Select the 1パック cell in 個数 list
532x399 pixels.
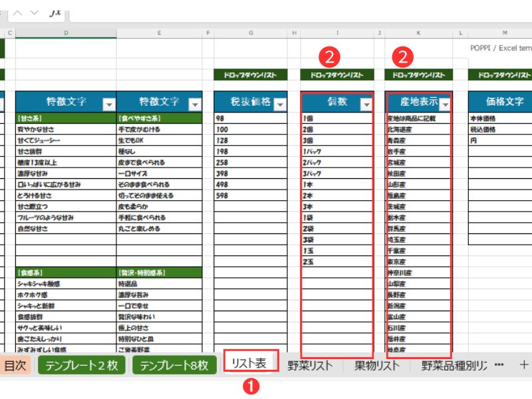coord(336,151)
